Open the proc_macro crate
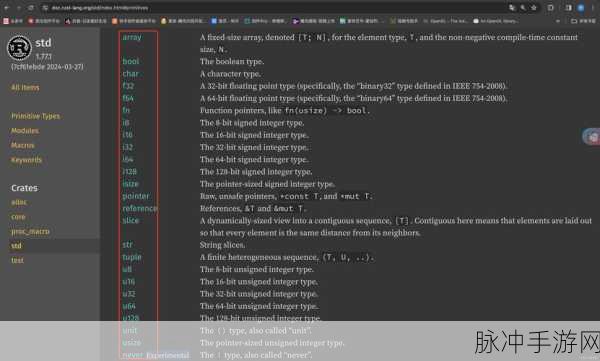This screenshot has width=600, height=361. coord(30,231)
